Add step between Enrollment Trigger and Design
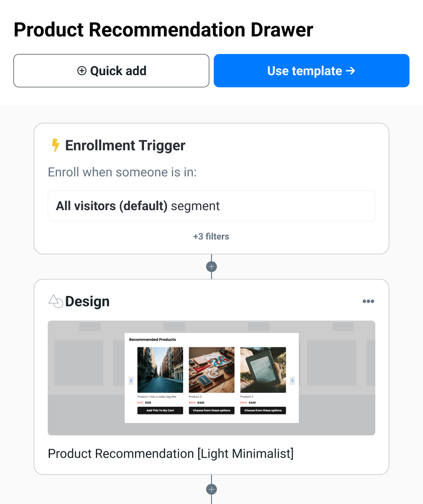423x504 pixels. [x=211, y=267]
